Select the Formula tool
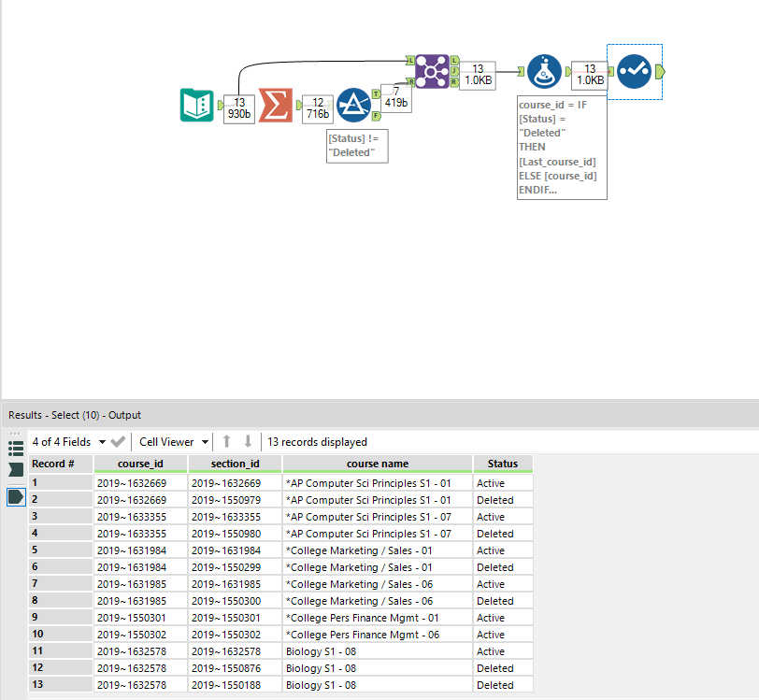Screen dimensions: 759x700 (544, 71)
